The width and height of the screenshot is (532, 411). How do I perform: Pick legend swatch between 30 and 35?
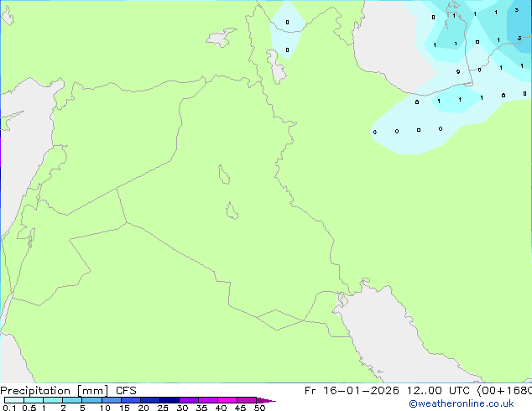188,400
